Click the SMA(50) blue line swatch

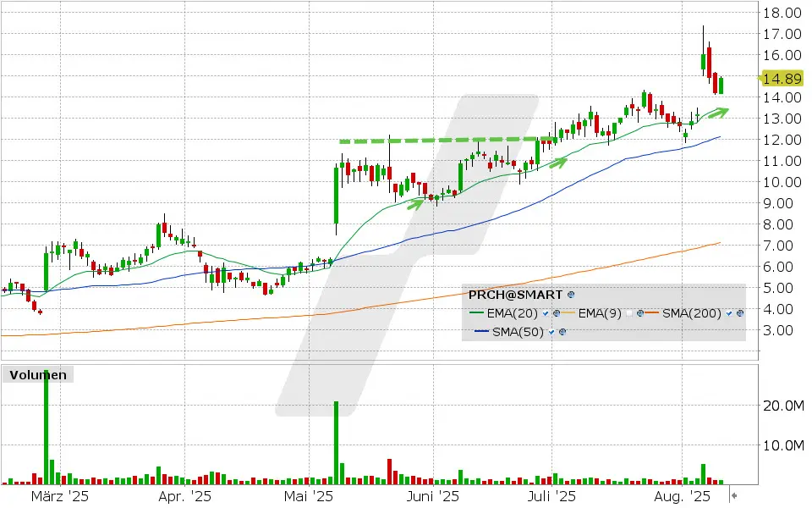coord(482,332)
